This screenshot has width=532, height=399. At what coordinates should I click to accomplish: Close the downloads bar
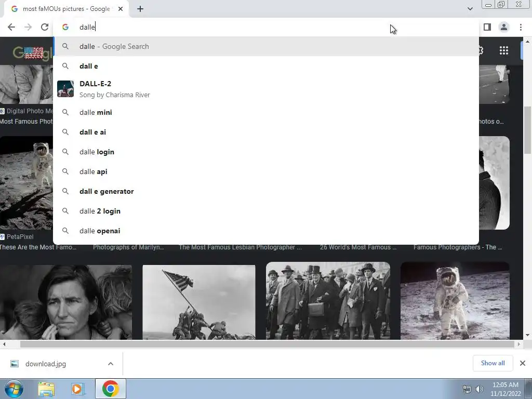point(523,363)
